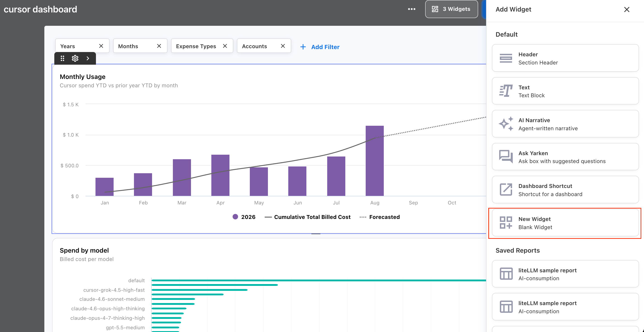The width and height of the screenshot is (644, 332).
Task: Click the 3 Widgets button
Action: point(451,9)
